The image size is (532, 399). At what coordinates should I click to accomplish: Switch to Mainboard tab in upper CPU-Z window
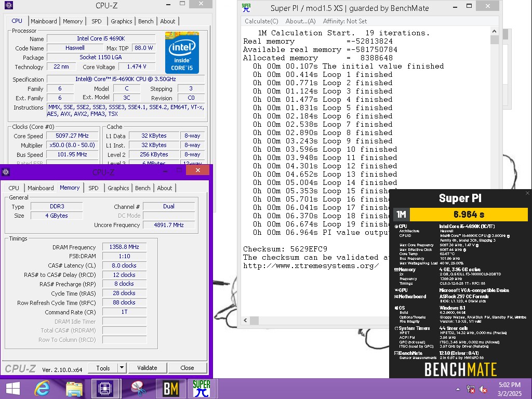coord(44,21)
